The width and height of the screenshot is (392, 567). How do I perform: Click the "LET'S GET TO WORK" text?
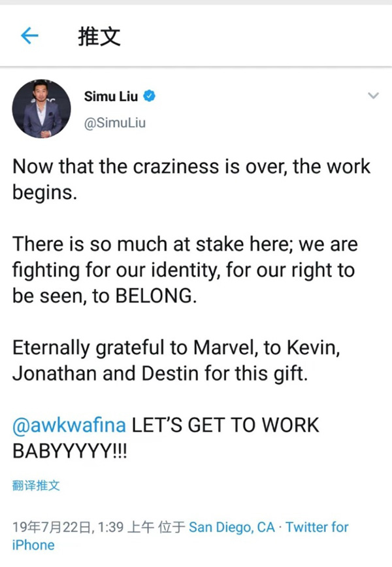(x=225, y=425)
